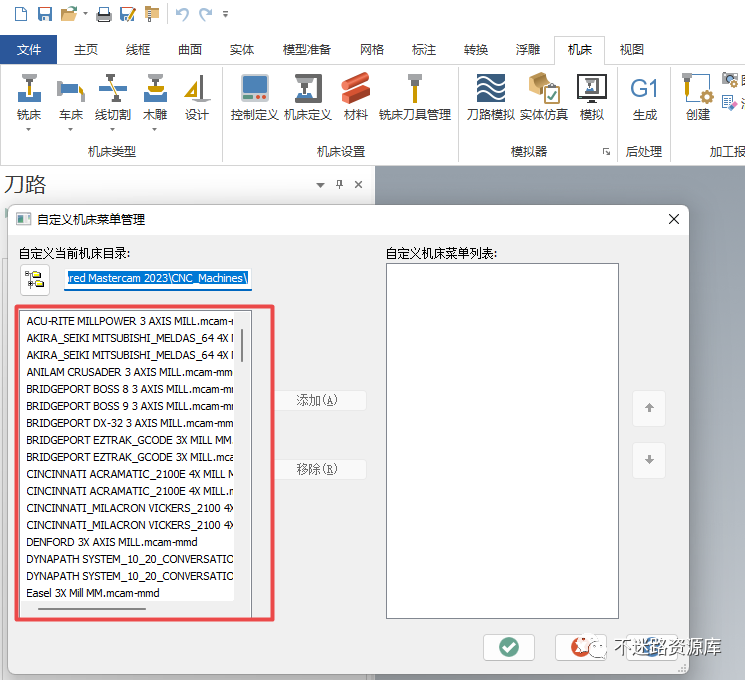Open 机床定义 machine definition
The height and width of the screenshot is (680, 745).
[x=307, y=96]
